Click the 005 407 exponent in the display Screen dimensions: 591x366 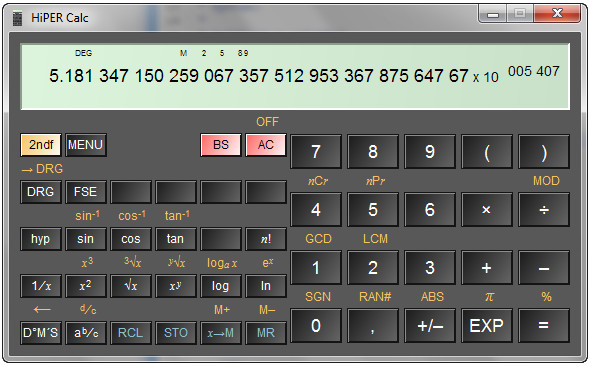[533, 71]
